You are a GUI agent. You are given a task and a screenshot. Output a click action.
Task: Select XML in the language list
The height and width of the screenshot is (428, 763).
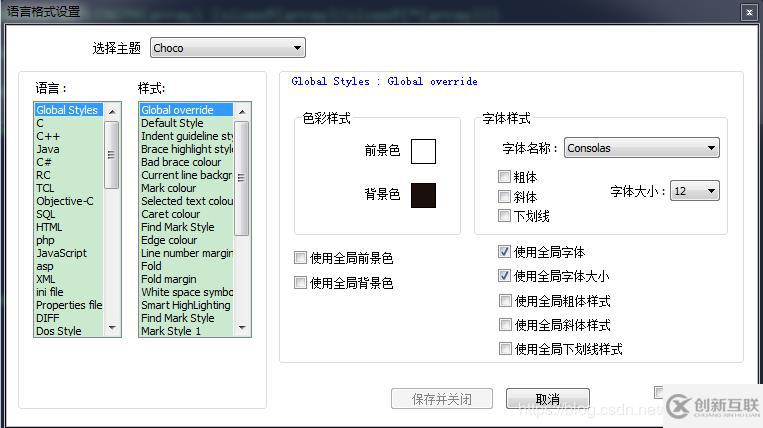[69, 279]
